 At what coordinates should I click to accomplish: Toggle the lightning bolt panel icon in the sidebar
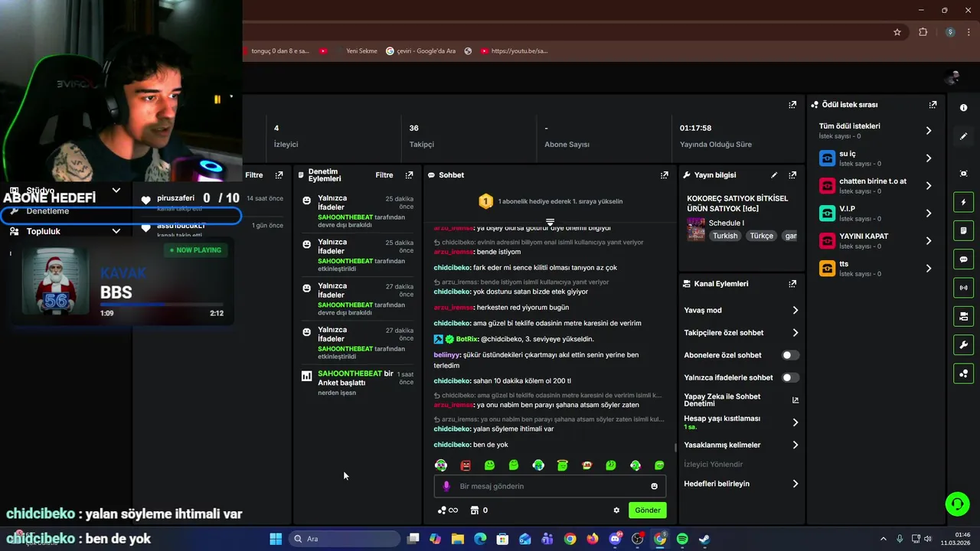click(x=963, y=202)
